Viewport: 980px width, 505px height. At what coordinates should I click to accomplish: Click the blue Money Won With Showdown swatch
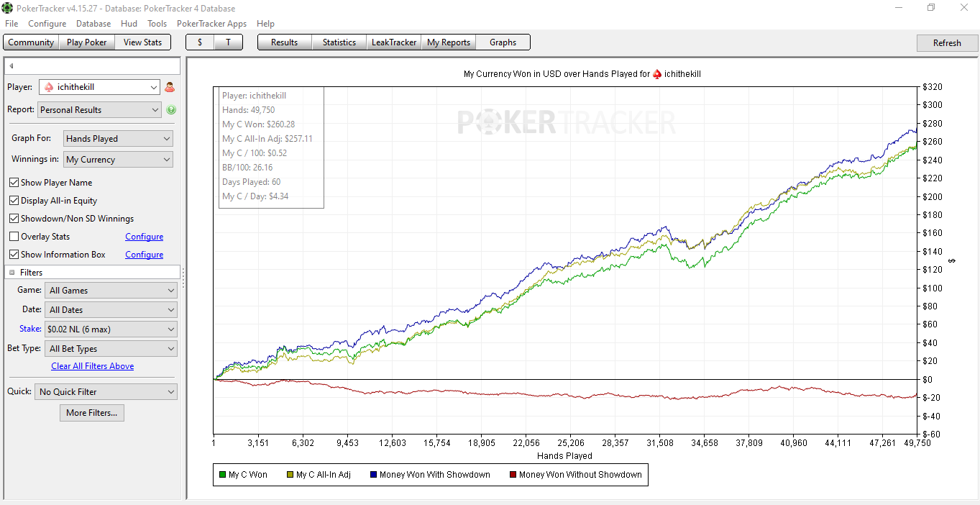(373, 475)
